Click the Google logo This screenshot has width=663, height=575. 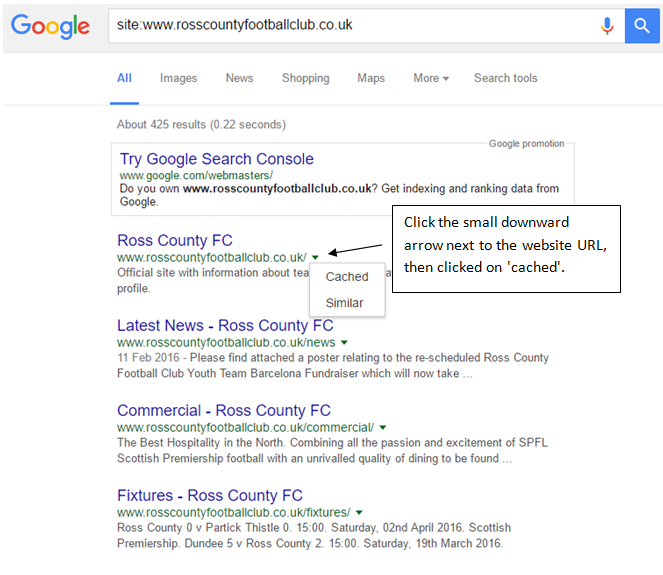[50, 26]
